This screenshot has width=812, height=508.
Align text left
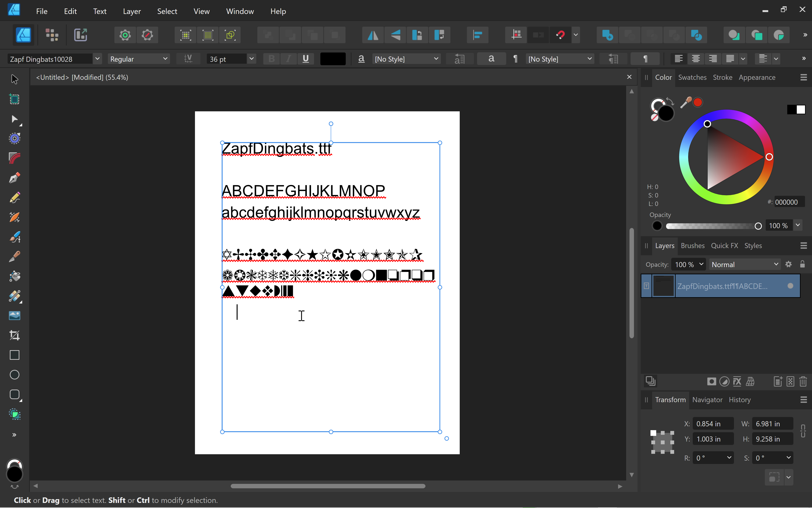[678, 59]
